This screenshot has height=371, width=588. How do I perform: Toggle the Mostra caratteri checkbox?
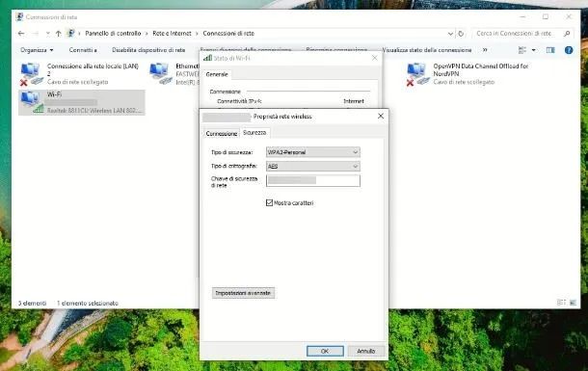pos(269,202)
